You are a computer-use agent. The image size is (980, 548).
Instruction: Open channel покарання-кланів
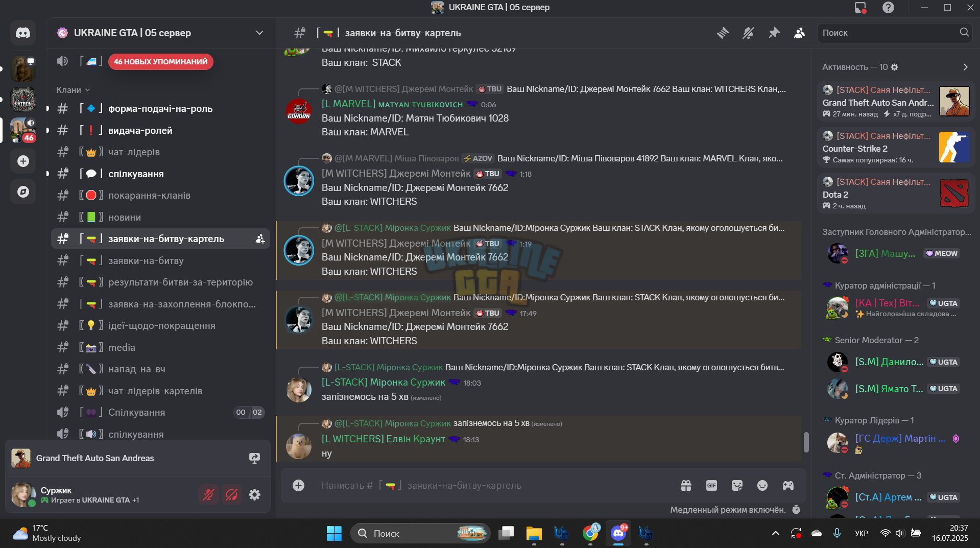click(160, 196)
